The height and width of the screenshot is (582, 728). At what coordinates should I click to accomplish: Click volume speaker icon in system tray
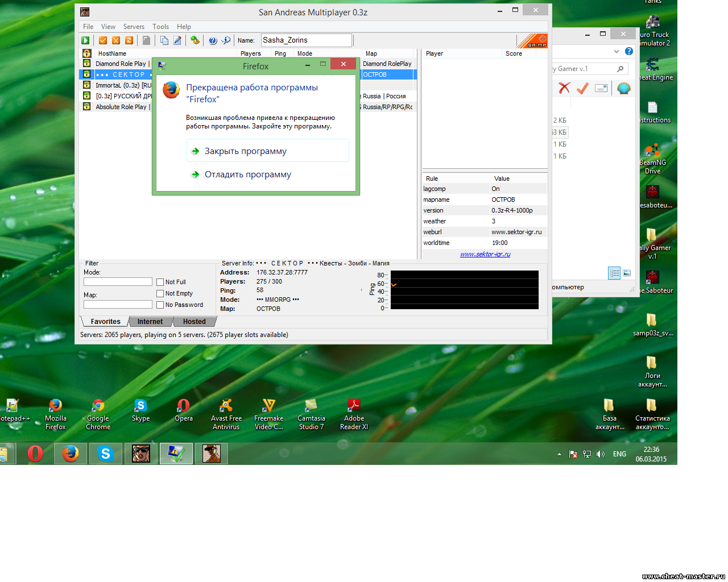pos(601,454)
